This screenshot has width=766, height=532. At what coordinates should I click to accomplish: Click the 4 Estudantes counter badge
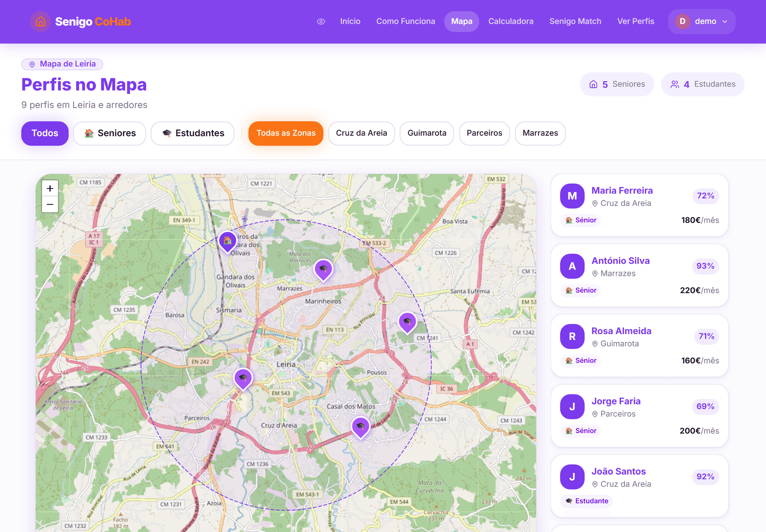coord(703,84)
